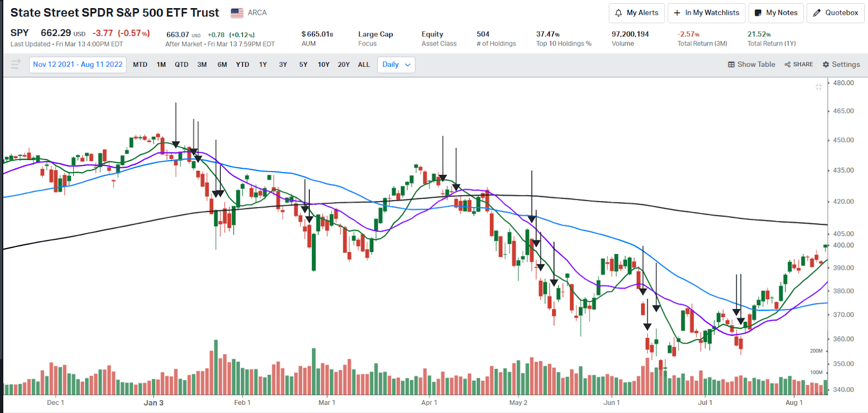Click the 663.07 after-market price

click(177, 35)
